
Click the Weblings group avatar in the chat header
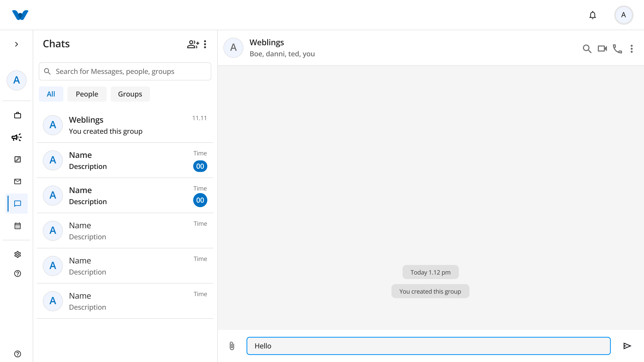tap(233, 48)
